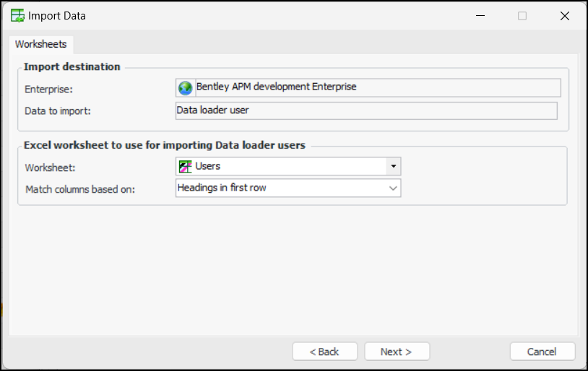This screenshot has height=371, width=588.
Task: Click the Import Data window icon
Action: click(17, 16)
